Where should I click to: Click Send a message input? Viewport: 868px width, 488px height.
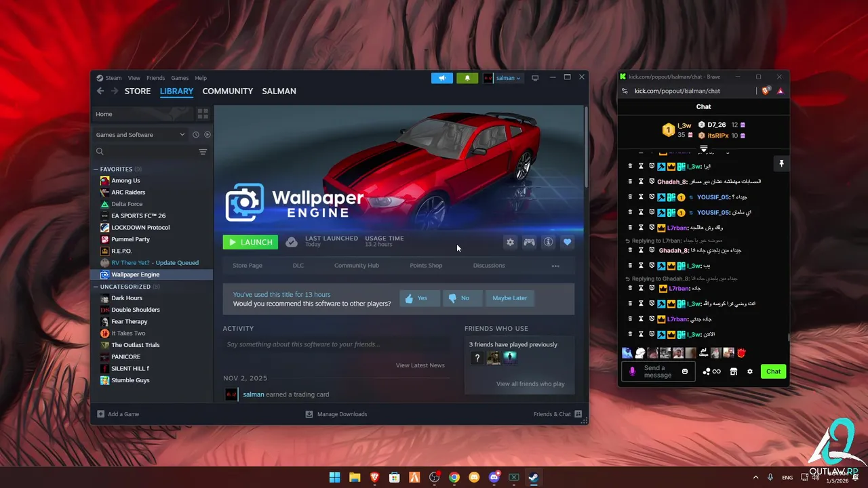click(658, 371)
